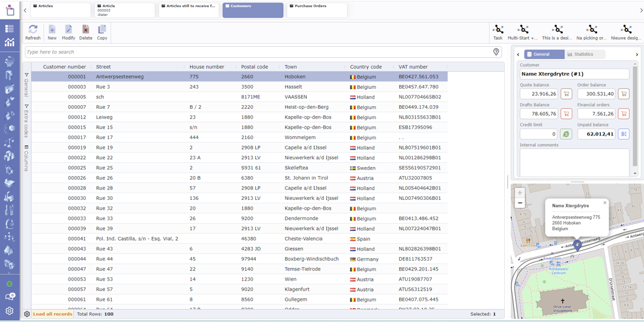644x322 pixels.
Task: Click the green Credit limit icon
Action: (x=566, y=134)
